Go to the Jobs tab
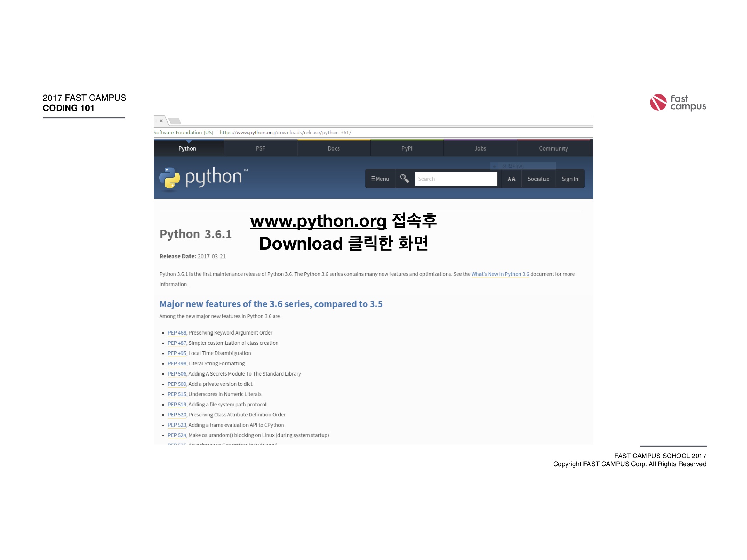The image size is (747, 560). click(x=480, y=148)
